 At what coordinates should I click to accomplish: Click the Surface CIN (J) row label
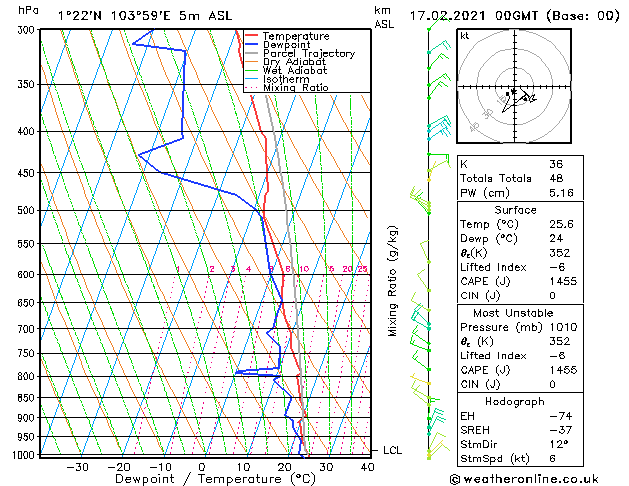coord(480,296)
